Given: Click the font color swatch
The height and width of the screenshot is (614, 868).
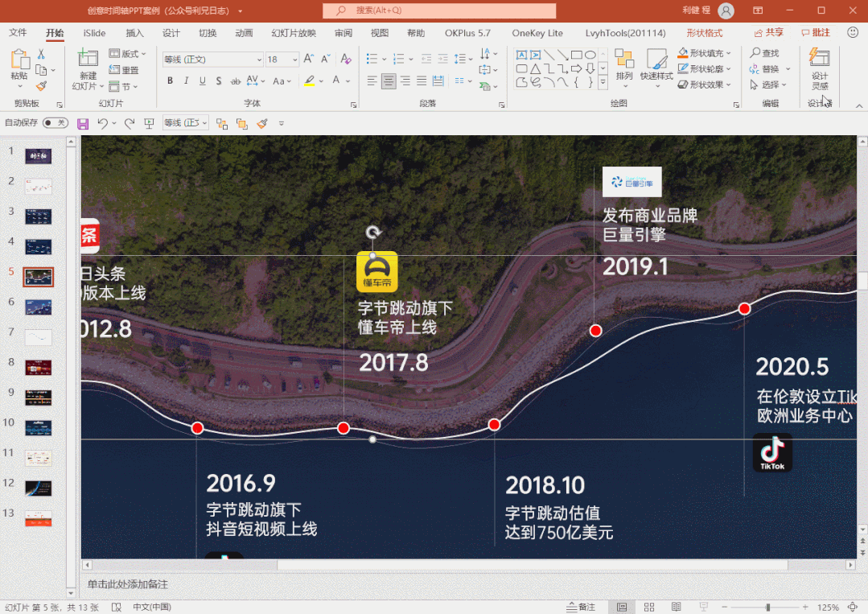Looking at the screenshot, I should [336, 80].
